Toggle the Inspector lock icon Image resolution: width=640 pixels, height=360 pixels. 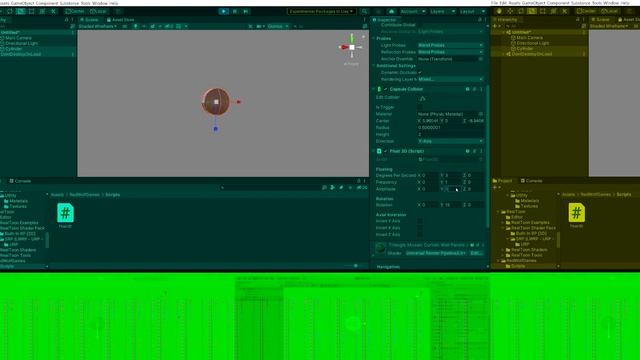pyautogui.click(x=480, y=20)
